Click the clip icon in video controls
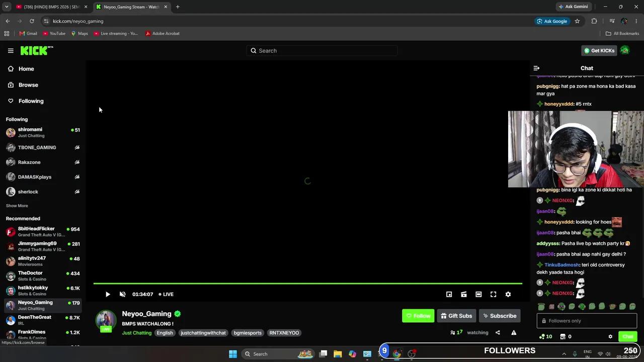Image resolution: width=644 pixels, height=362 pixels. [x=463, y=295]
